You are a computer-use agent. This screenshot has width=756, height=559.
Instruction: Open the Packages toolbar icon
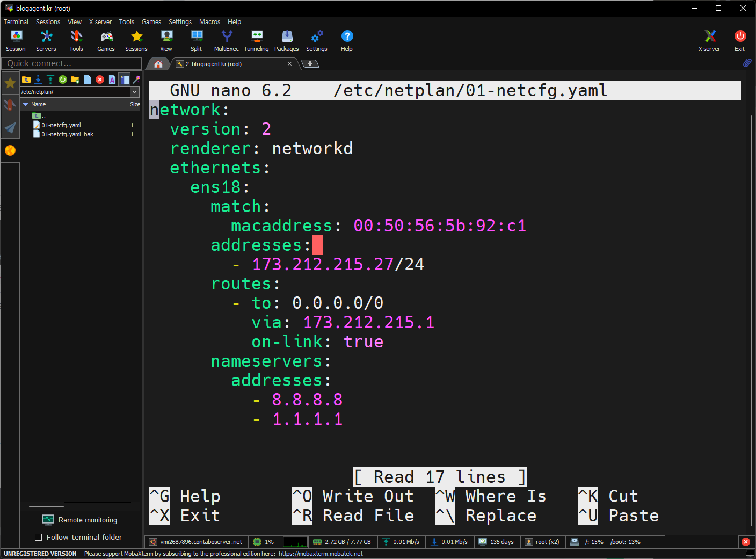pos(286,41)
